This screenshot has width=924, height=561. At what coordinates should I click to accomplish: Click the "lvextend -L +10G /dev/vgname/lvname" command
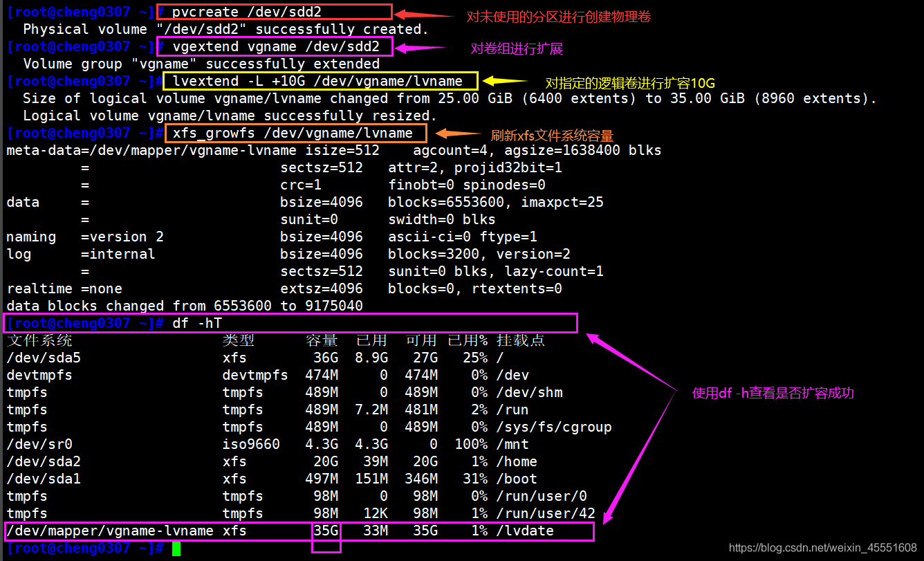coord(317,81)
